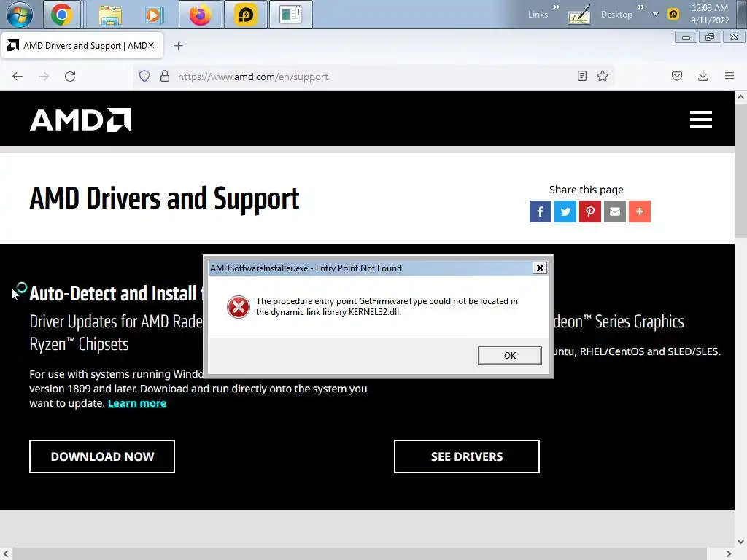The height and width of the screenshot is (560, 747).
Task: View site security padlock information
Action: pos(165,76)
